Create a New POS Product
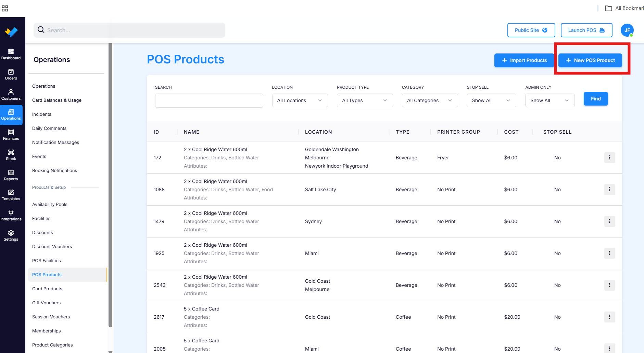 590,60
